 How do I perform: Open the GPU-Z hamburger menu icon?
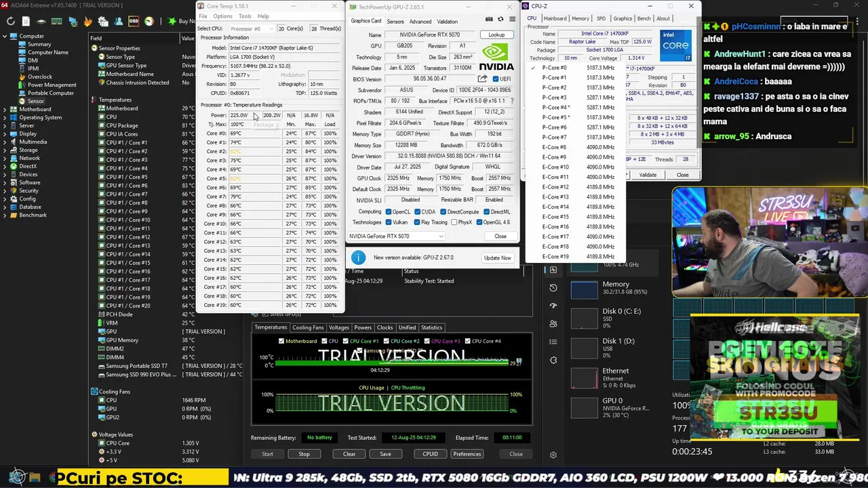(x=512, y=20)
